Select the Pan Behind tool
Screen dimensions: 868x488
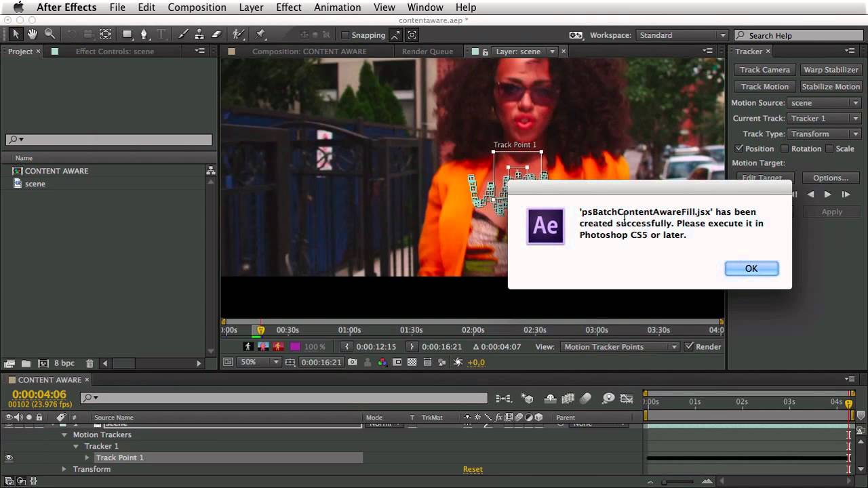pos(106,34)
